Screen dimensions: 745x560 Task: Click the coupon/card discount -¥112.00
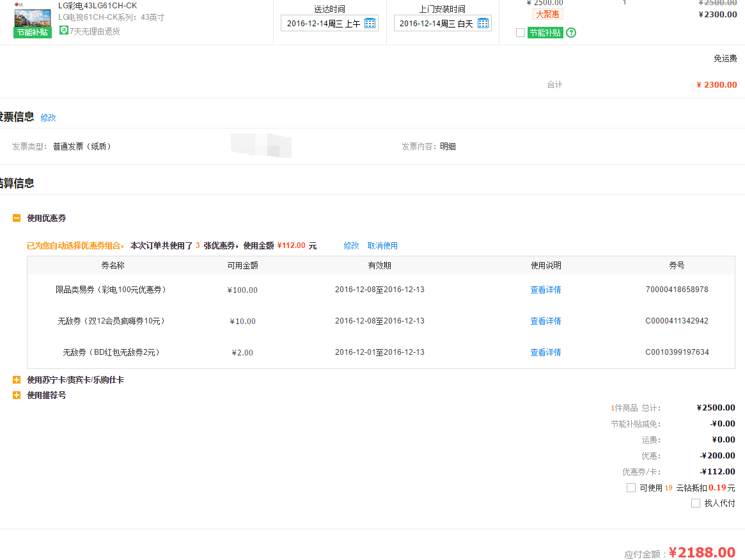[718, 472]
